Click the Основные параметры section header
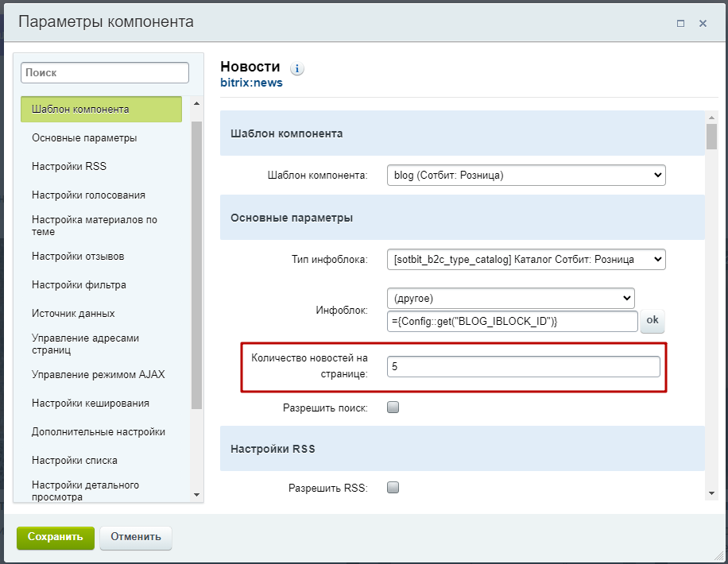 [463, 218]
